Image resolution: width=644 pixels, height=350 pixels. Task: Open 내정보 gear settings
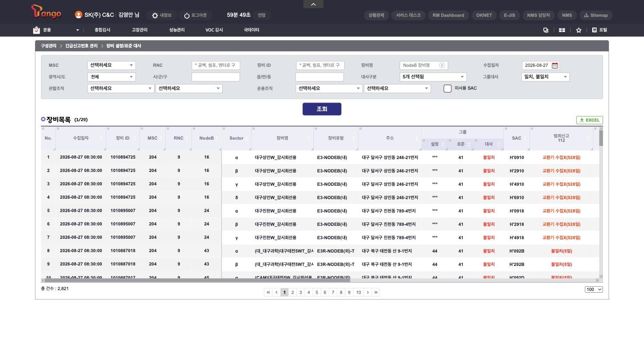pyautogui.click(x=161, y=15)
